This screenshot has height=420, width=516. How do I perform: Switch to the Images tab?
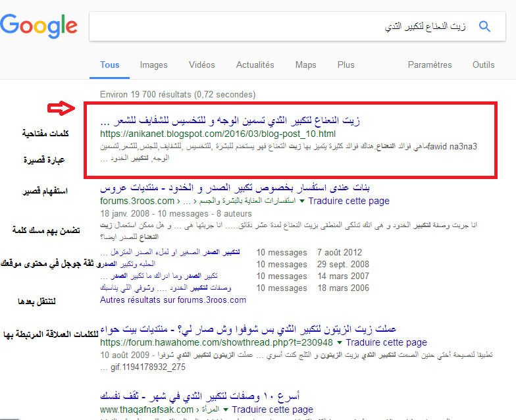point(154,65)
